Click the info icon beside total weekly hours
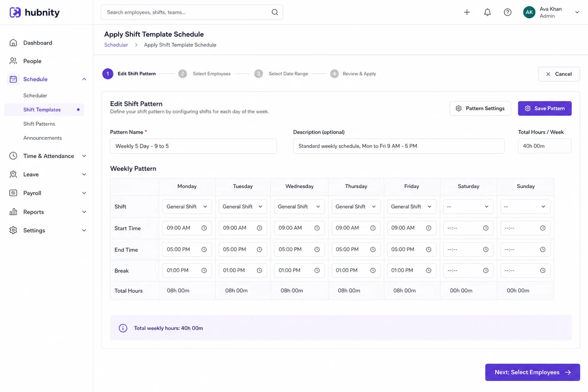Screen dimensions: 588x392 pyautogui.click(x=123, y=328)
